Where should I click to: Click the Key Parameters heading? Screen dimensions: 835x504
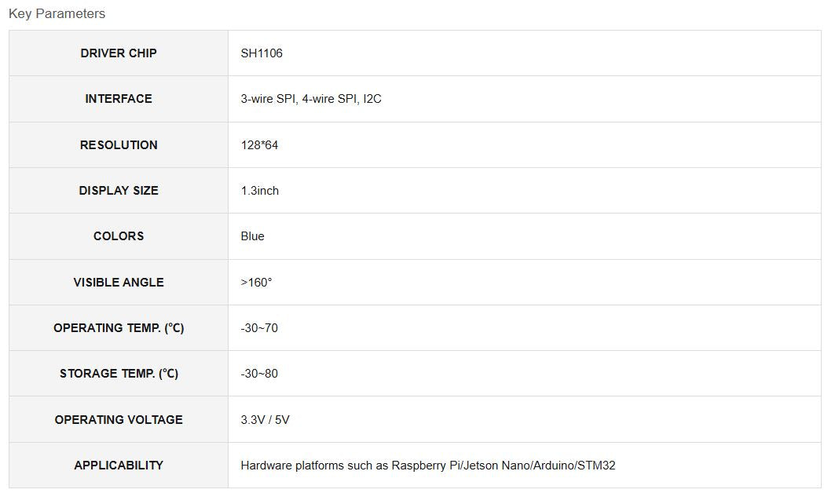[x=57, y=13]
